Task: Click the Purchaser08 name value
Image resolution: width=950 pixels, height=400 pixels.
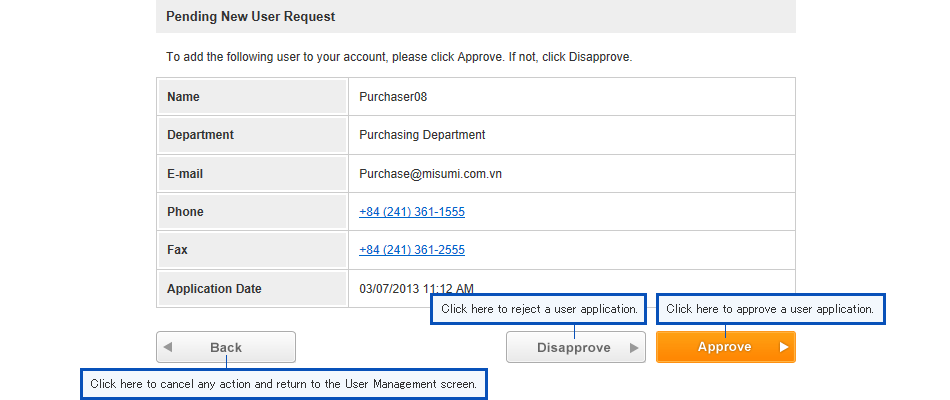Action: [393, 96]
